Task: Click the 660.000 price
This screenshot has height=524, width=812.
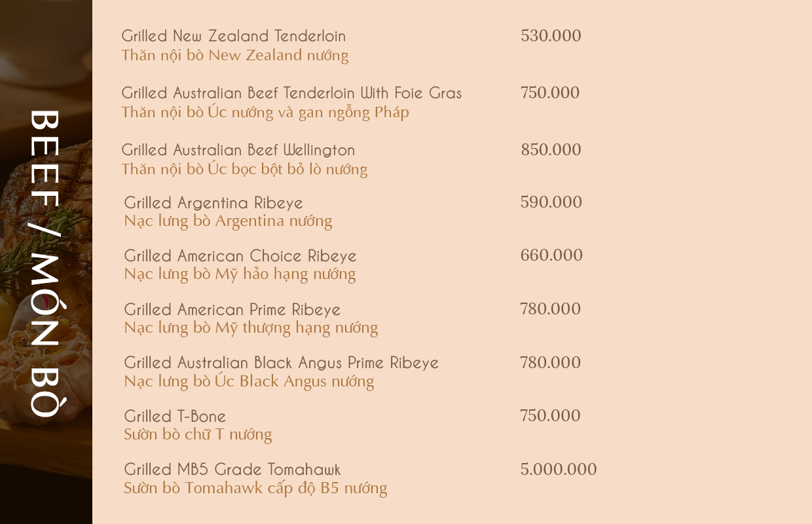Action: pyautogui.click(x=551, y=255)
